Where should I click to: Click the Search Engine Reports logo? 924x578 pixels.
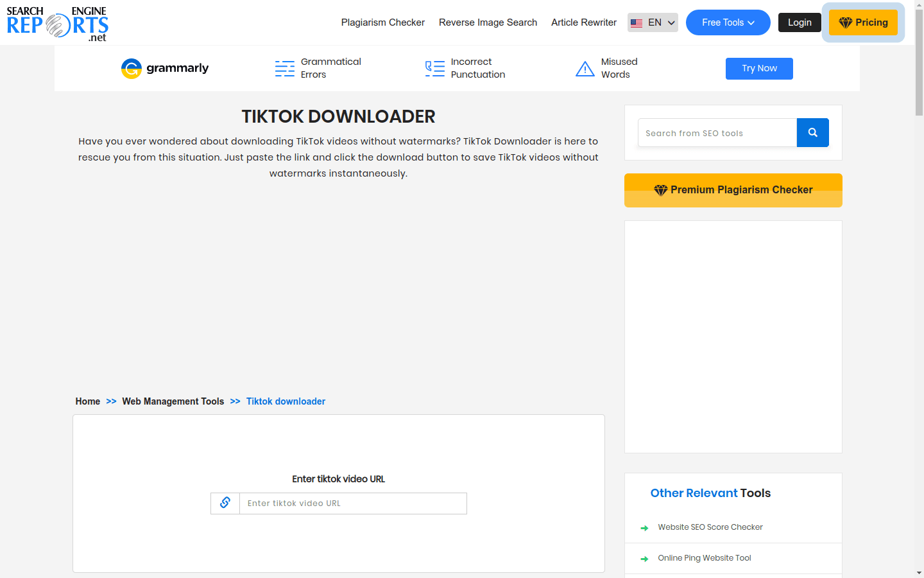[56, 22]
